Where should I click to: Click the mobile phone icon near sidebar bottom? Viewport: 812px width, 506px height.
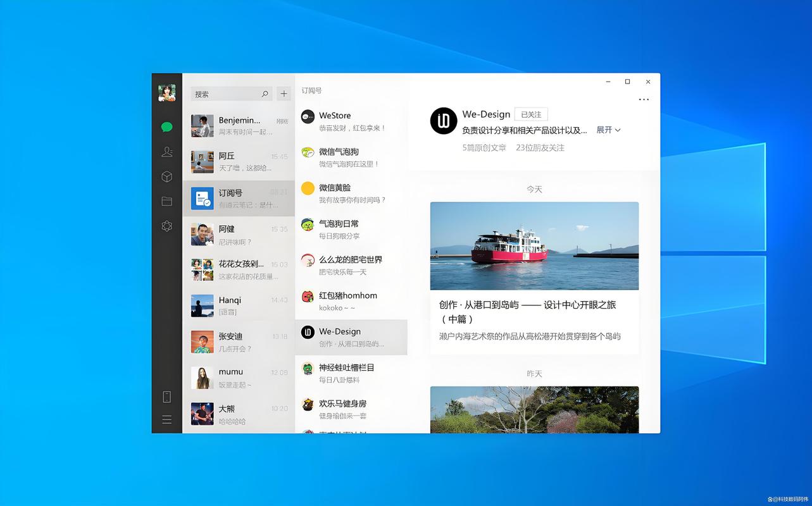point(166,396)
